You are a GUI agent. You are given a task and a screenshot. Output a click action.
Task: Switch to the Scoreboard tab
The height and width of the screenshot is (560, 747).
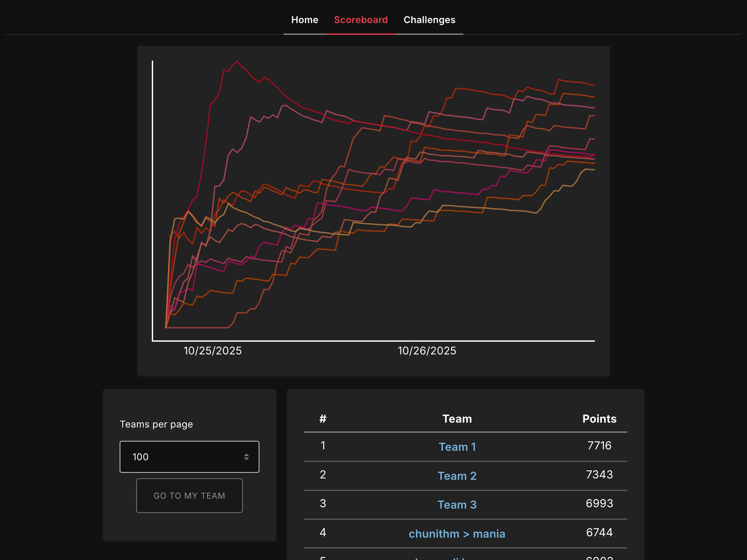pos(361,20)
